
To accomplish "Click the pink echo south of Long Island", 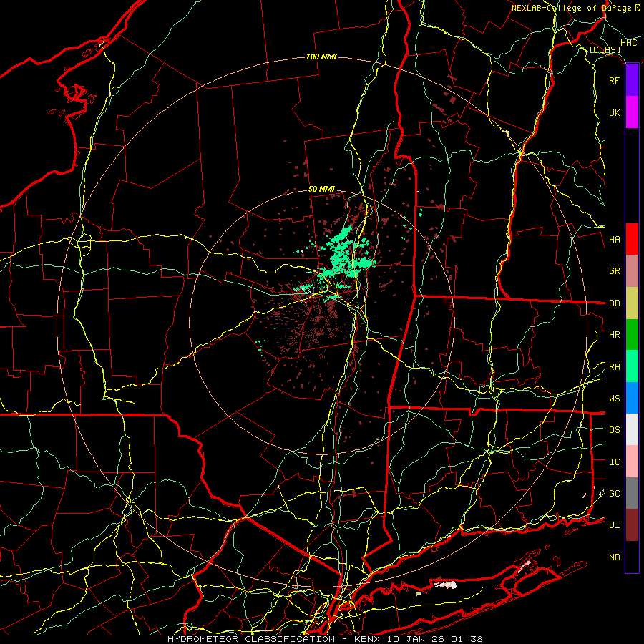I will (445, 584).
